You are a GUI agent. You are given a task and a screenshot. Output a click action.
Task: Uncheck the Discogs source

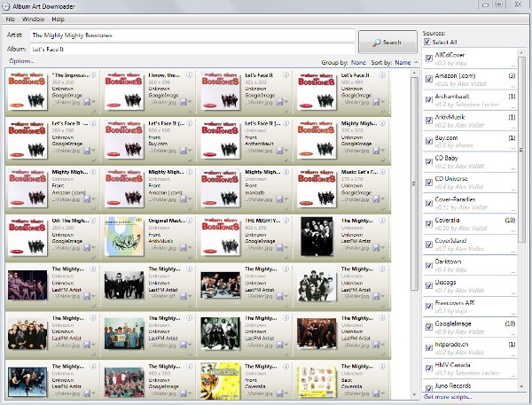(x=429, y=286)
